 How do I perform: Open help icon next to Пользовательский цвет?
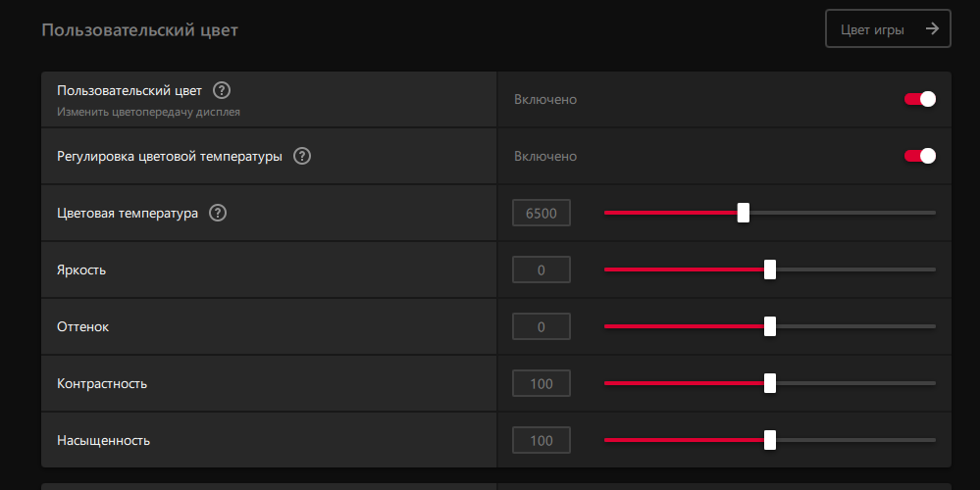pos(222,90)
